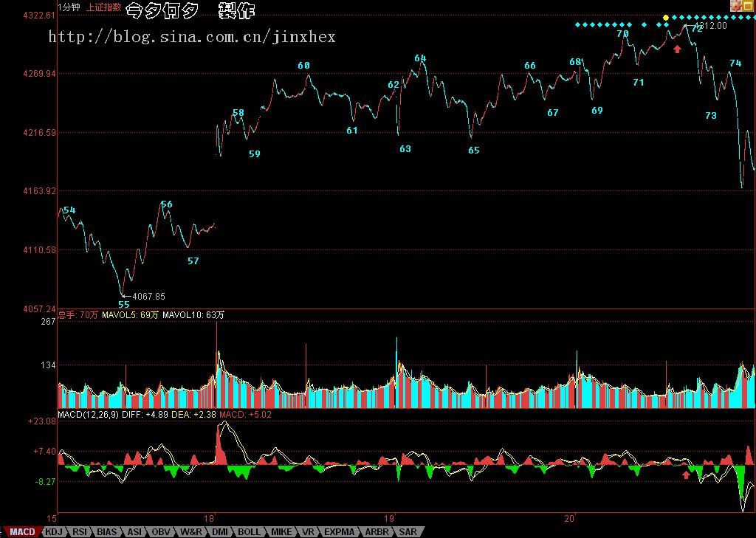This screenshot has width=756, height=538.
Task: Switch to the W&R indicator tab
Action: tap(190, 531)
